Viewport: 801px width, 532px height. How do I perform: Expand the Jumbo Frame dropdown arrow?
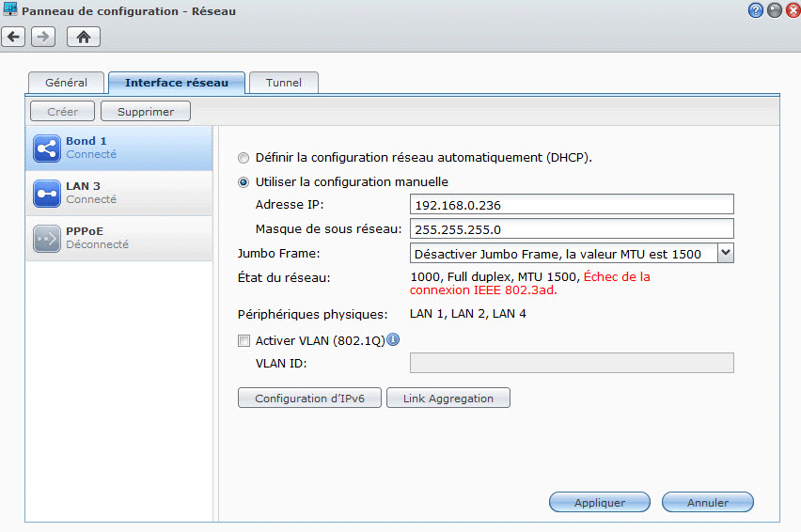pos(726,253)
